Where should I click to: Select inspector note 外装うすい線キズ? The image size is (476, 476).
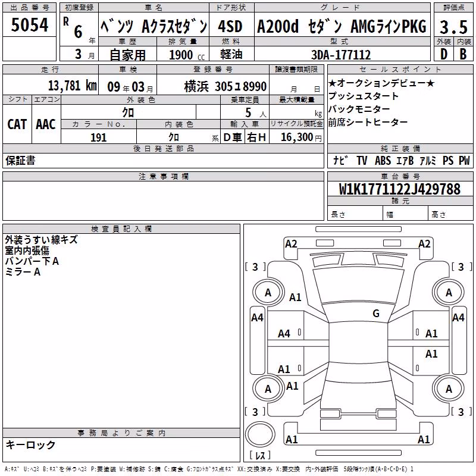pyautogui.click(x=41, y=240)
